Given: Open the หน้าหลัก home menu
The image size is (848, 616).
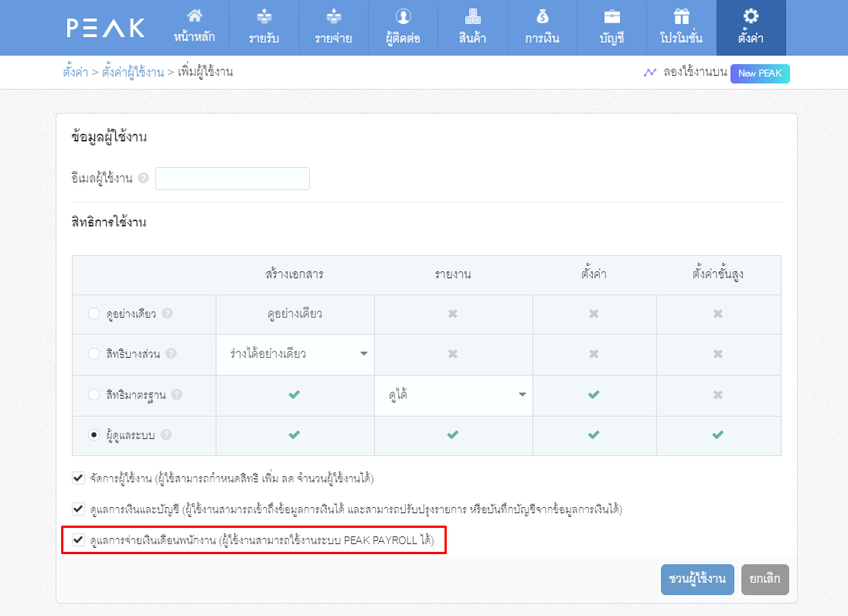Looking at the screenshot, I should [x=195, y=28].
